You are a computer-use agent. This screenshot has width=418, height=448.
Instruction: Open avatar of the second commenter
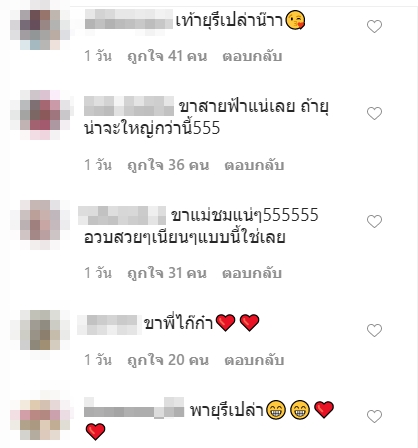tap(40, 115)
